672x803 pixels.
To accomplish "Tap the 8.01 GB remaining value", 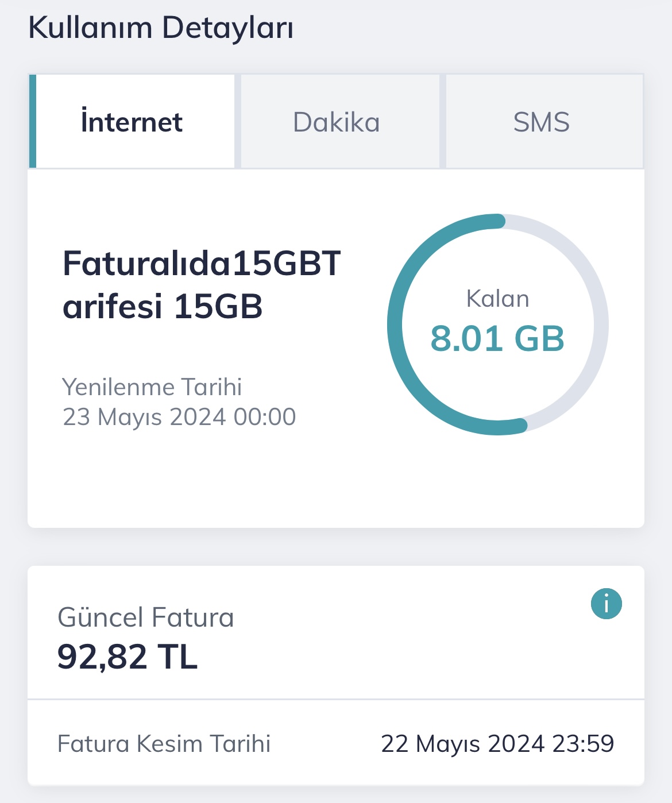I will 497,338.
